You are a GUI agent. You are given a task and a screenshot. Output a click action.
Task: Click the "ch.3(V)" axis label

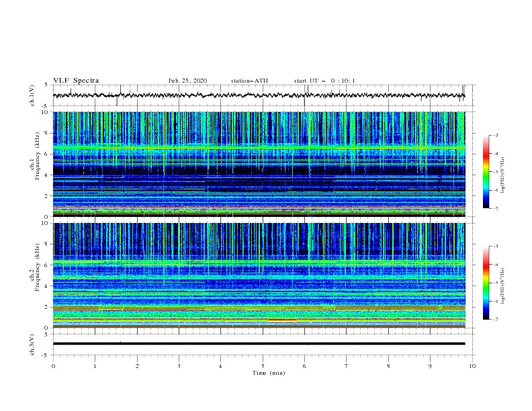[x=32, y=345]
